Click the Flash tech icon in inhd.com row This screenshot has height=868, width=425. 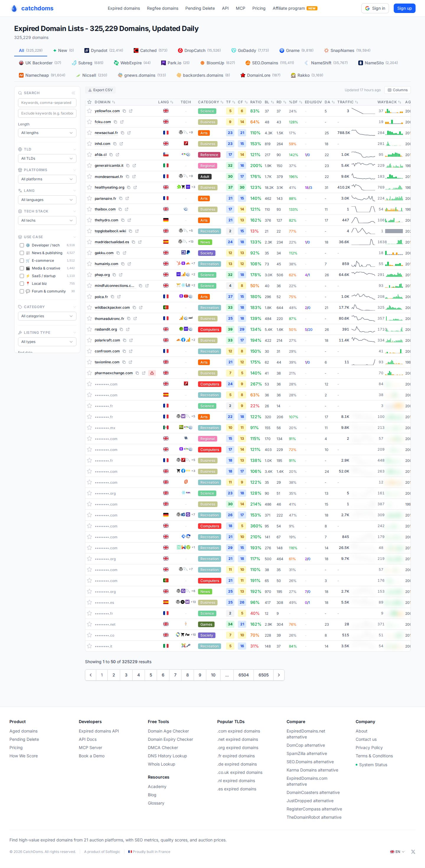pos(186,143)
